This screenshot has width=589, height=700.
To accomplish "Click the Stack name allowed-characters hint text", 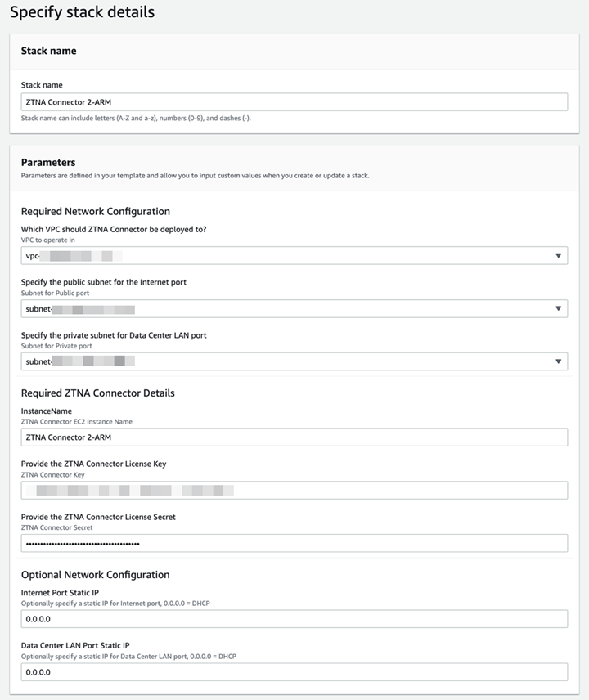I will click(x=136, y=118).
